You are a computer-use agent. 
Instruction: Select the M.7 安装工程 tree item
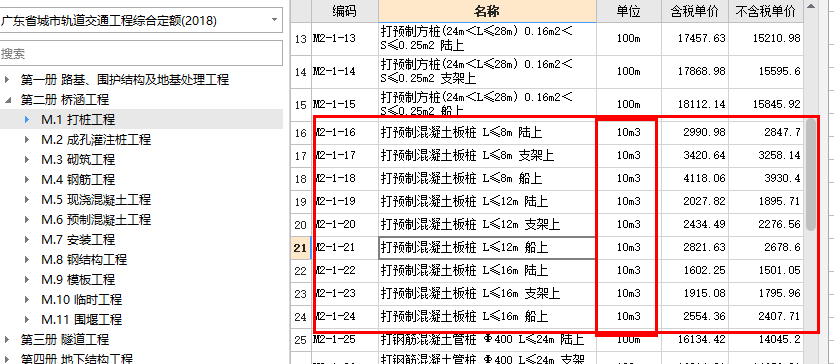pos(78,239)
